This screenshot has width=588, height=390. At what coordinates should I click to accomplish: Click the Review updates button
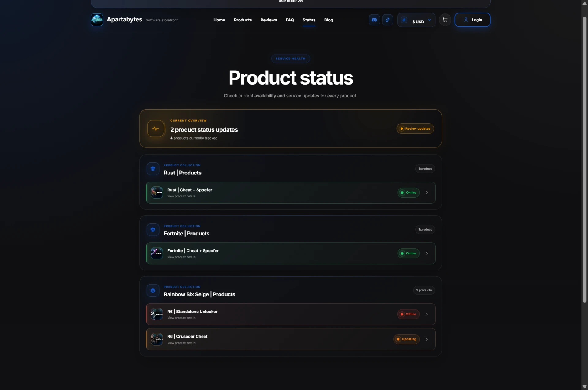click(x=415, y=129)
